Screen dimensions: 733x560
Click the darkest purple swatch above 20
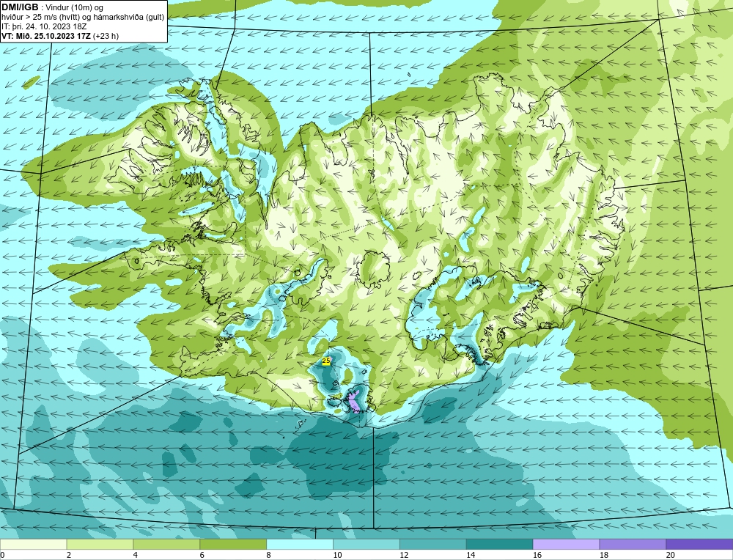coord(699,544)
